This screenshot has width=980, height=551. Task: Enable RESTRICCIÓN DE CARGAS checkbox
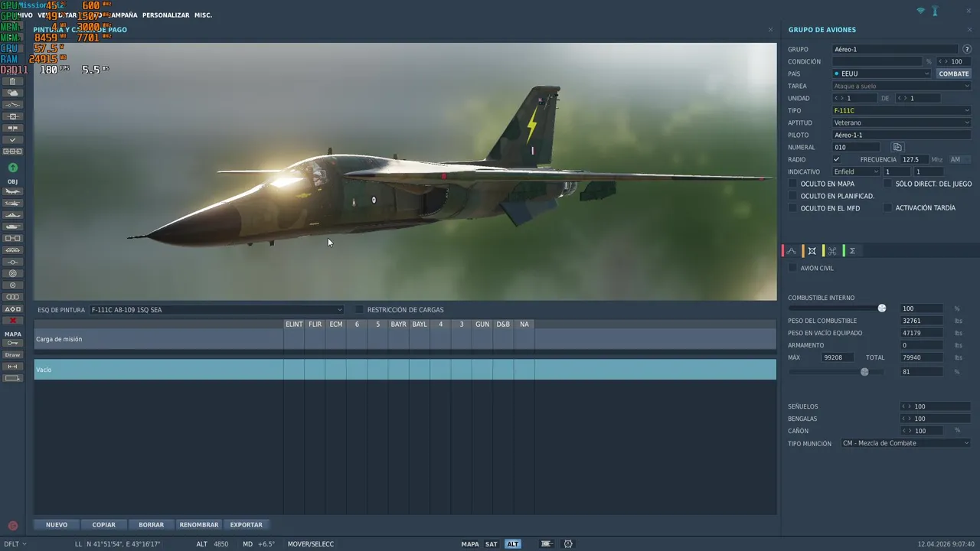click(x=360, y=310)
